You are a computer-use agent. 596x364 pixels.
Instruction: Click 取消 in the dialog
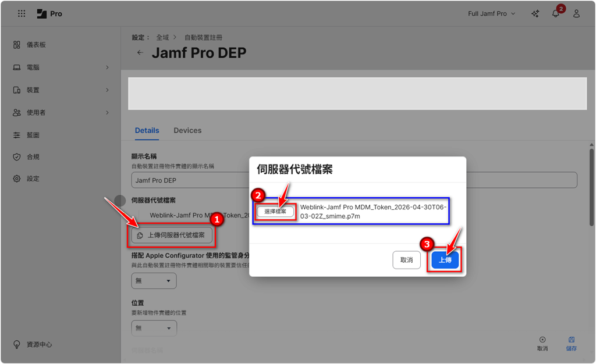pos(407,260)
